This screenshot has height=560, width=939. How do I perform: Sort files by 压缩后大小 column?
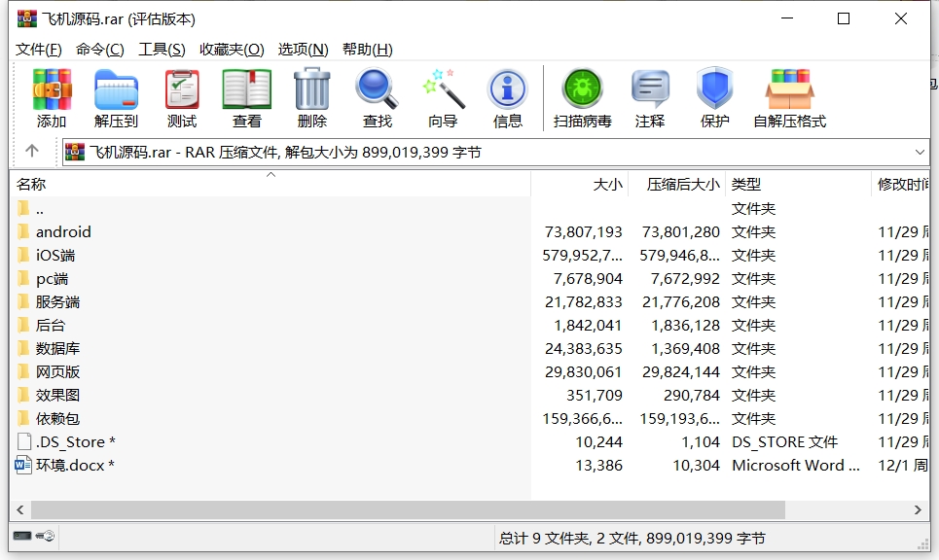(x=683, y=184)
